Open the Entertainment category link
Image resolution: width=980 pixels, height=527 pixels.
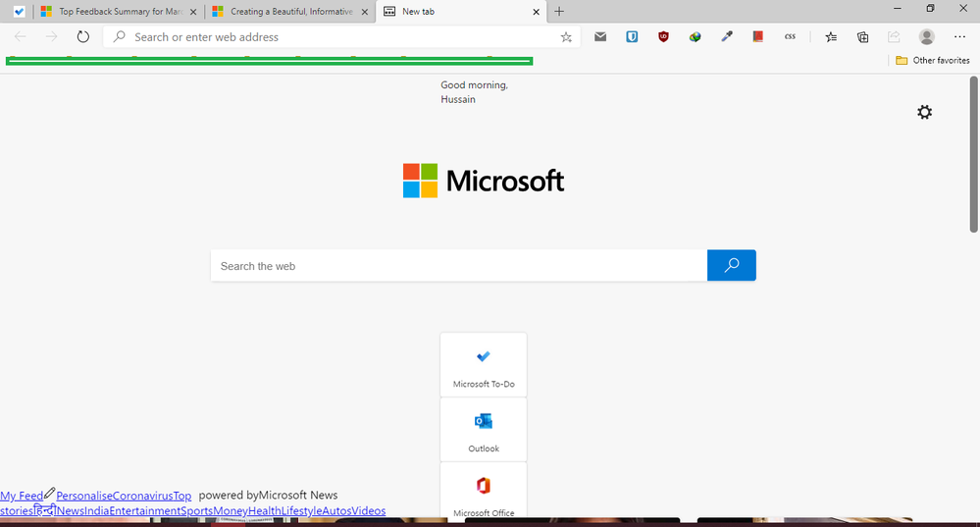click(145, 510)
